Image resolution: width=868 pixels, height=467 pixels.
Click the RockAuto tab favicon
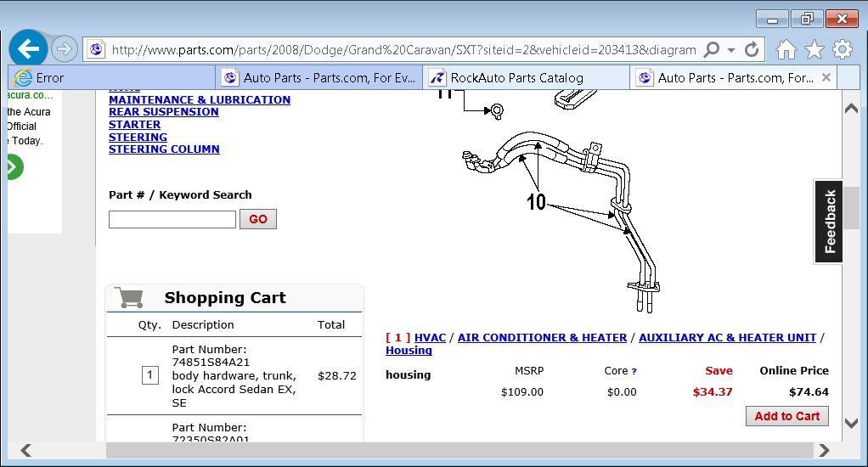pyautogui.click(x=437, y=78)
